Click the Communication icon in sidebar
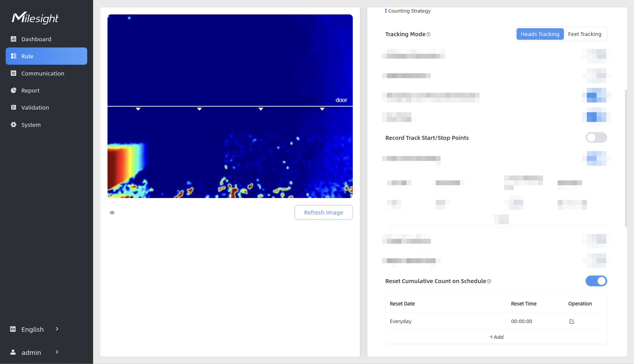This screenshot has height=364, width=634. tap(14, 73)
